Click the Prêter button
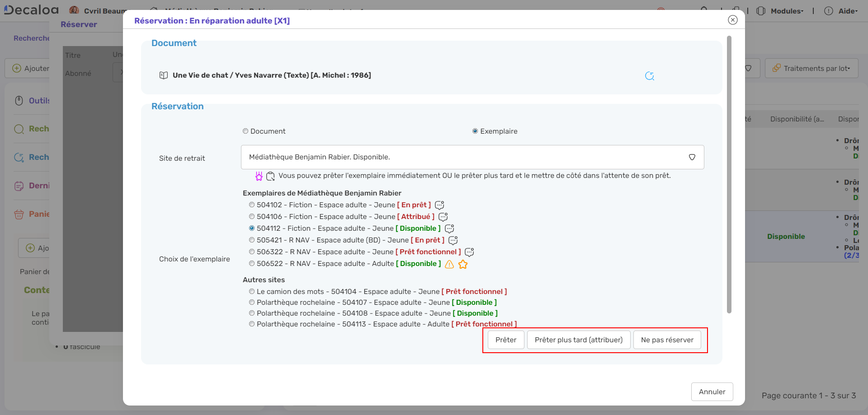Screen dimensions: 868x415 [x=505, y=340]
